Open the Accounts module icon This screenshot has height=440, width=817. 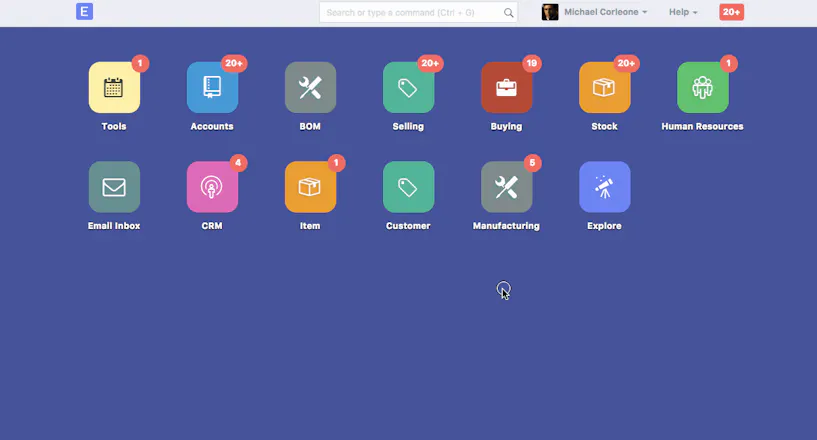tap(212, 88)
